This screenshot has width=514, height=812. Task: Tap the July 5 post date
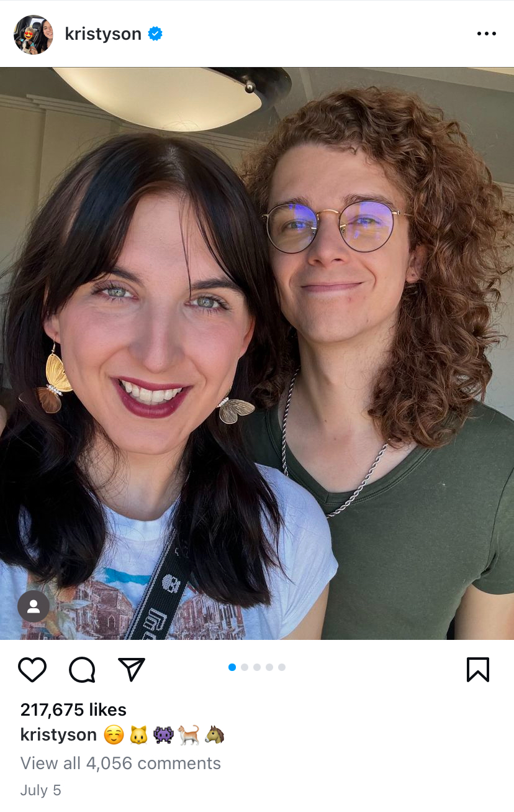40,790
